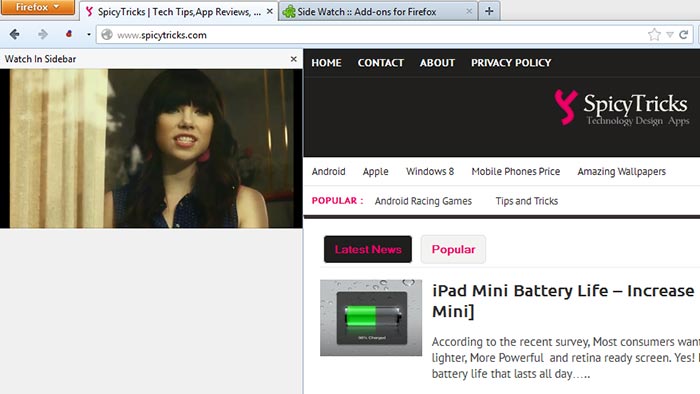Open the HOME menu item

[326, 63]
